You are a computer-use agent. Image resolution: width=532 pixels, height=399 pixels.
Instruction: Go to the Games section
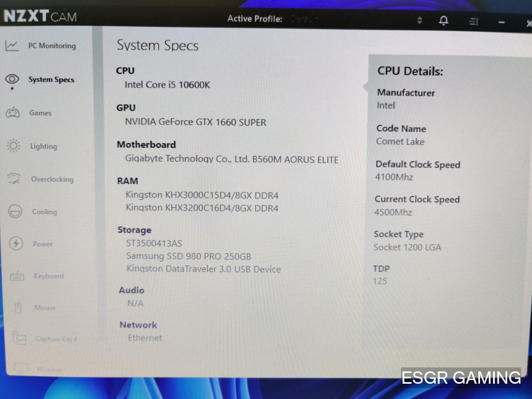point(40,113)
